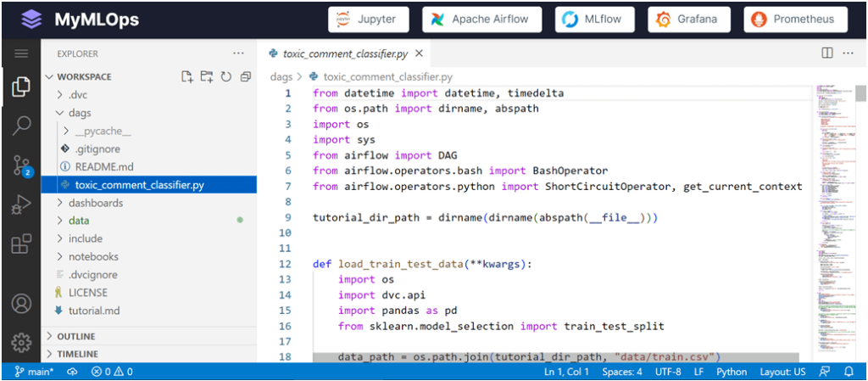868x381 pixels.
Task: Click the New File icon in Explorer
Action: pyautogui.click(x=187, y=77)
